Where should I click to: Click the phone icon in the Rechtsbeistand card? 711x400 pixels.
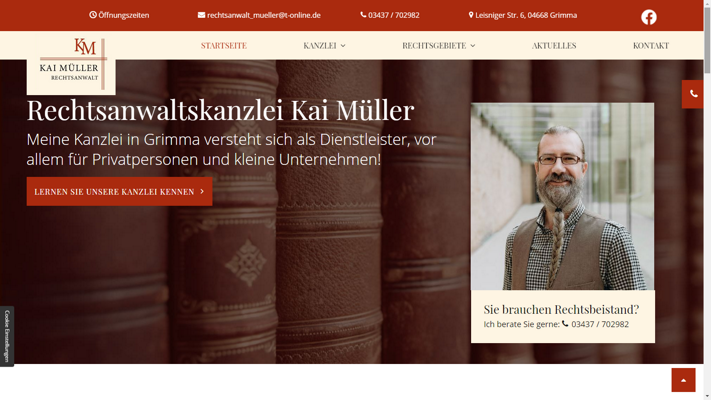click(x=565, y=324)
